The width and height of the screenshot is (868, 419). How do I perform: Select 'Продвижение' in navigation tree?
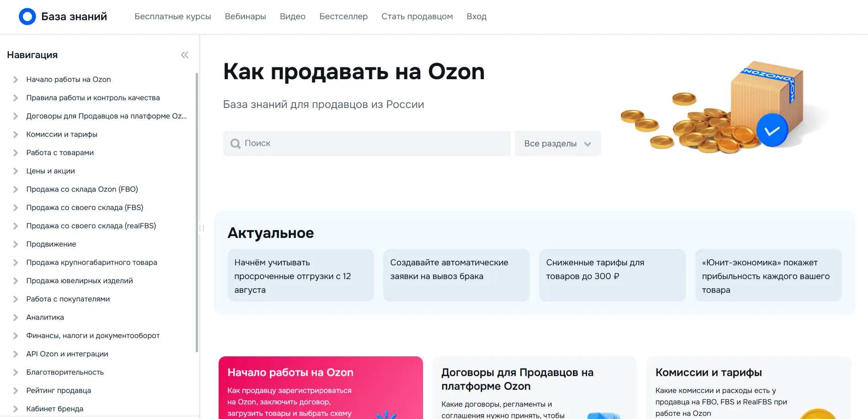tap(51, 244)
